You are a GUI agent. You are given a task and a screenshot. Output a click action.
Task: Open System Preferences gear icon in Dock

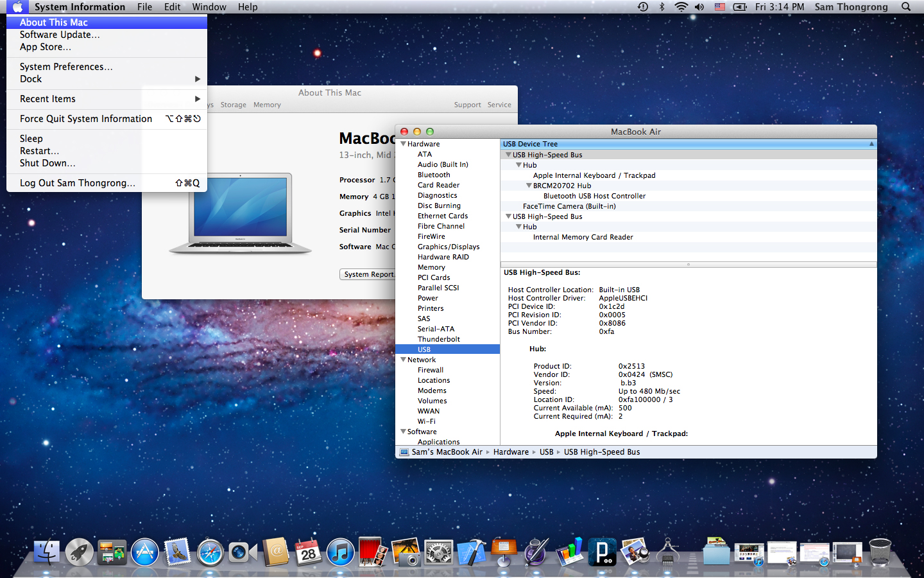439,552
